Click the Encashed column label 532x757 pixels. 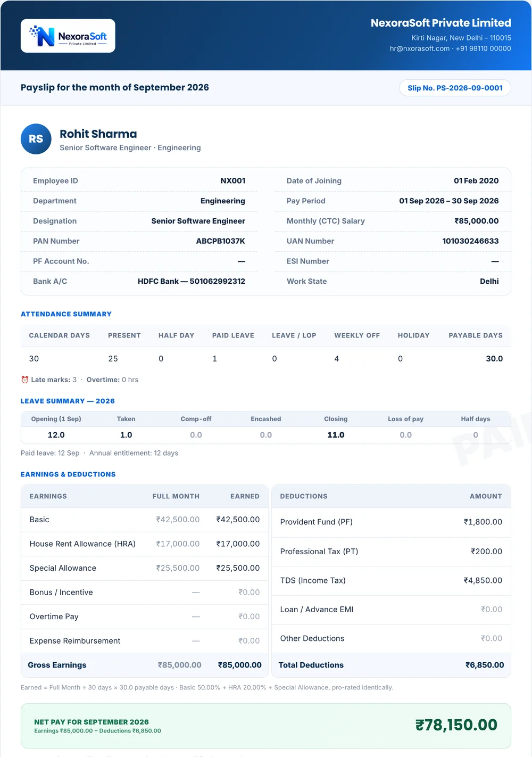coord(266,419)
